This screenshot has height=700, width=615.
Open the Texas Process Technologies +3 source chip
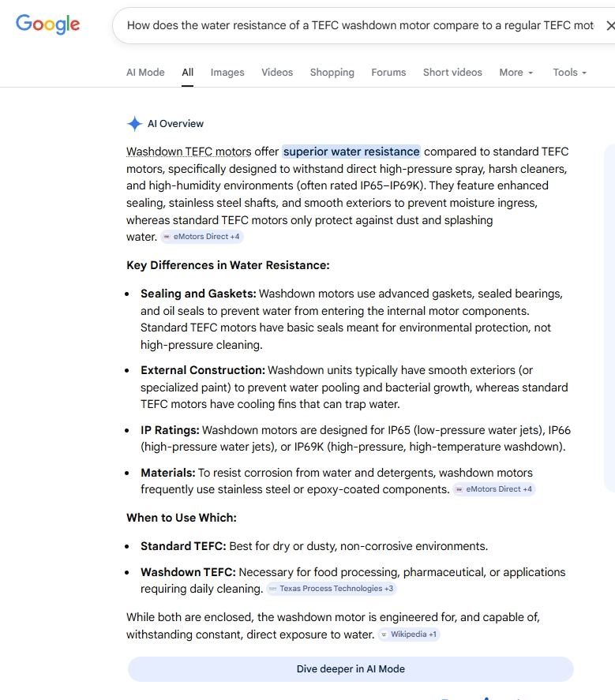(x=331, y=589)
